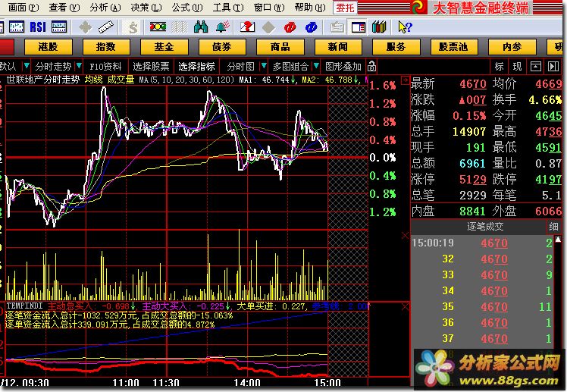Open the books library icon
567x392 pixels.
coord(379,27)
